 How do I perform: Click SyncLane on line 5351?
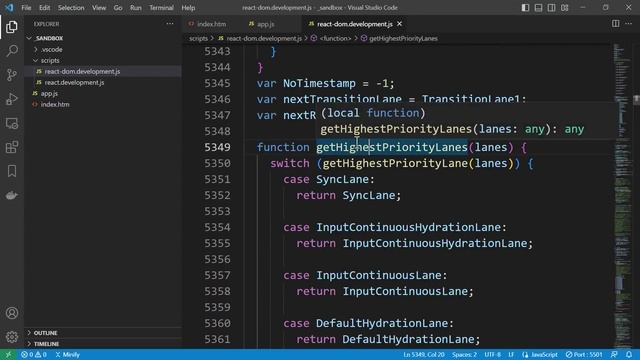click(x=342, y=179)
